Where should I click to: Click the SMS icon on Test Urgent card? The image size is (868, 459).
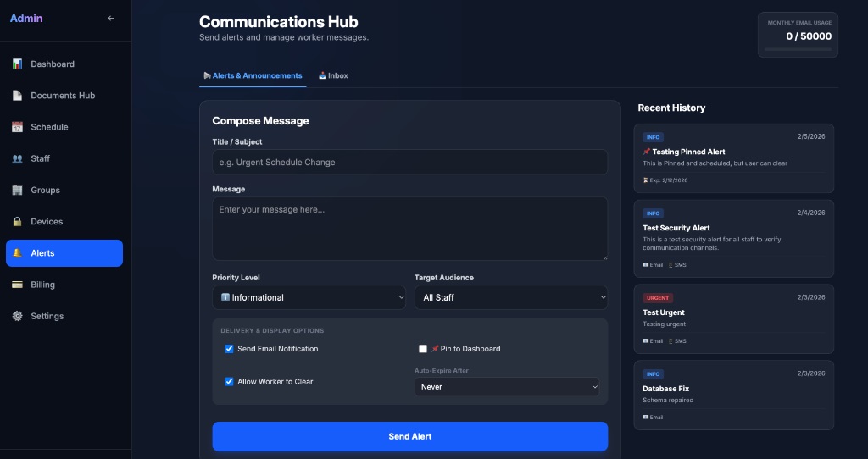670,341
